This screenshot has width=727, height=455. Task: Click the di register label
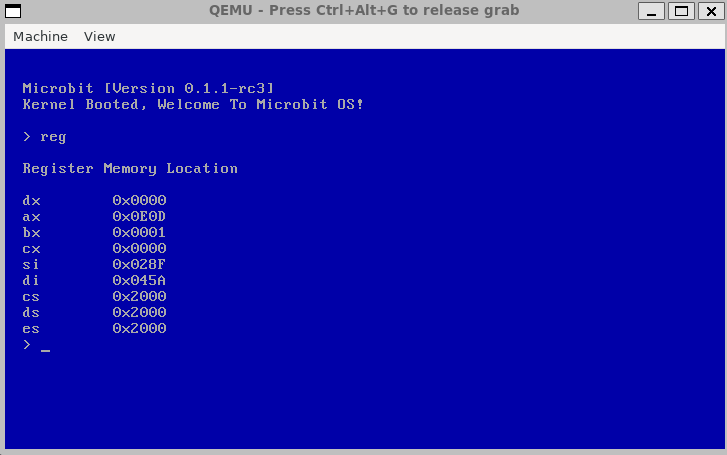click(31, 281)
